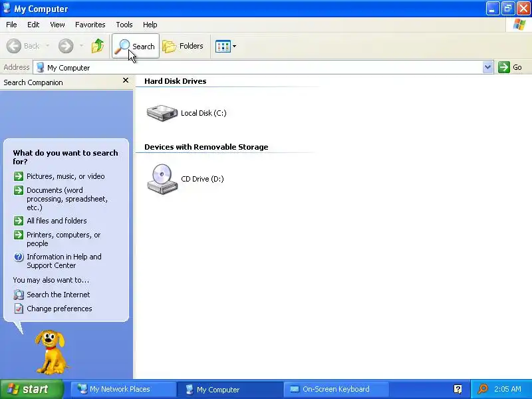Choose Printers, computers, or people search

64,239
